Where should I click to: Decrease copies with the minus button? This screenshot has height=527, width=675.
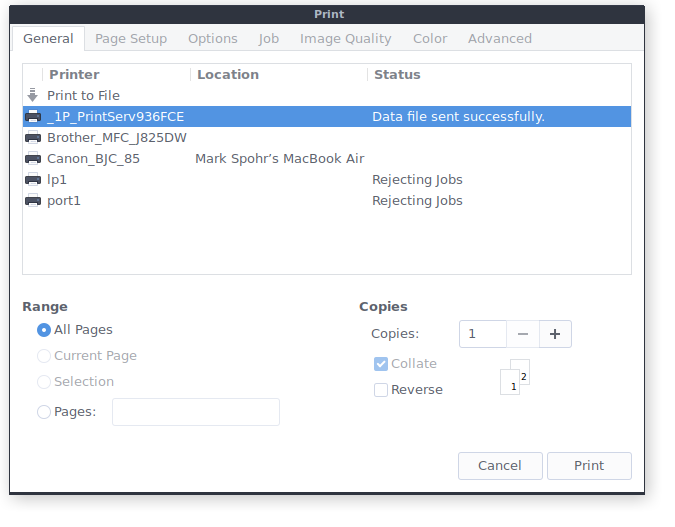click(523, 334)
